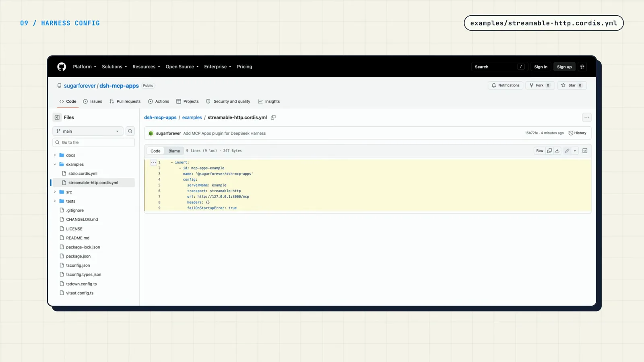This screenshot has width=644, height=362.
Task: Copy raw file contents icon
Action: pos(549,151)
